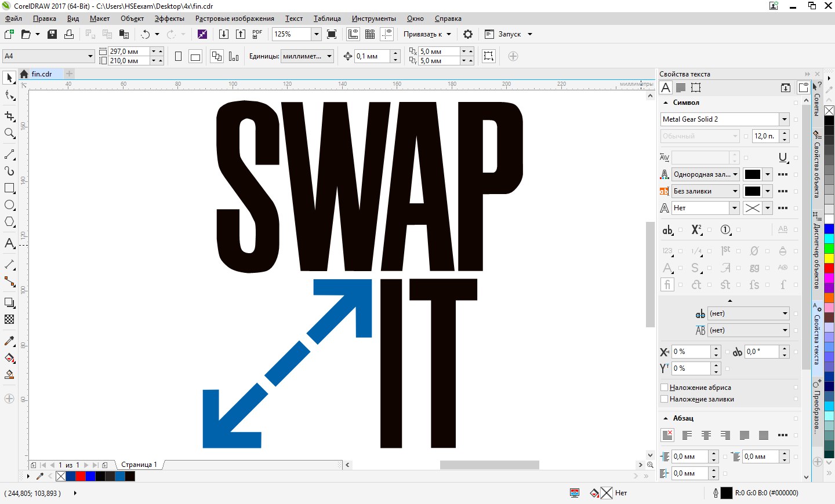835x504 pixels.
Task: Select the Color Eyedropper tool
Action: click(x=9, y=341)
